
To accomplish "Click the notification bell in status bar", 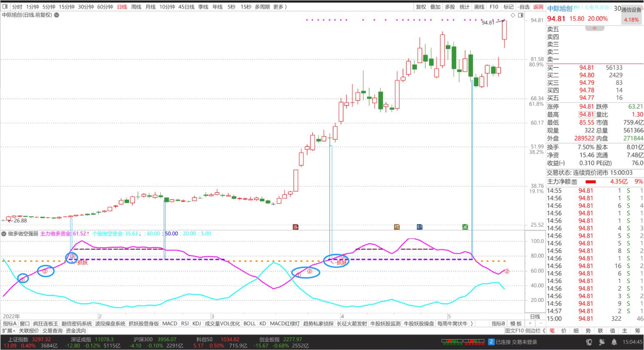I will 614,342.
